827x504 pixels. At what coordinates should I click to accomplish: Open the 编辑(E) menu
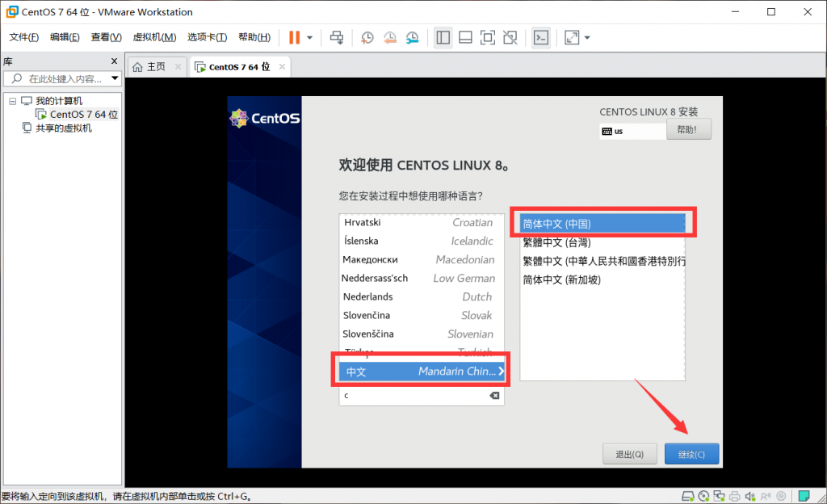pyautogui.click(x=65, y=37)
